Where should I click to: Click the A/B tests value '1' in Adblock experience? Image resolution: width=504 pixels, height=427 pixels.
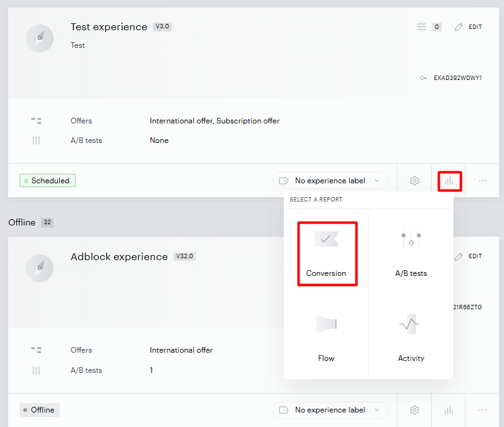(x=151, y=370)
